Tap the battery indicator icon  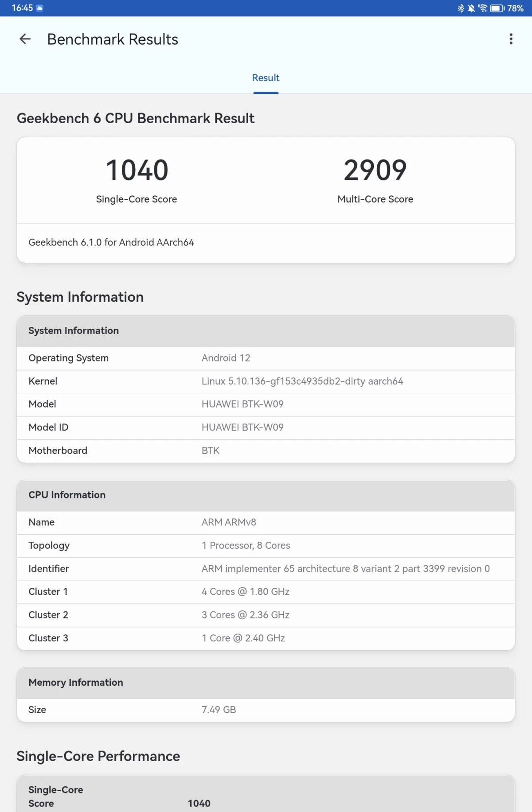click(x=497, y=8)
